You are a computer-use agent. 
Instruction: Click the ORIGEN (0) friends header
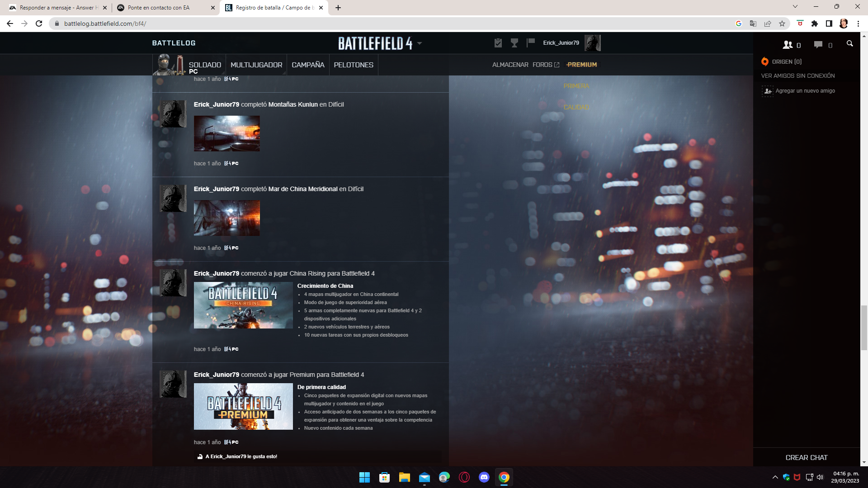click(787, 62)
